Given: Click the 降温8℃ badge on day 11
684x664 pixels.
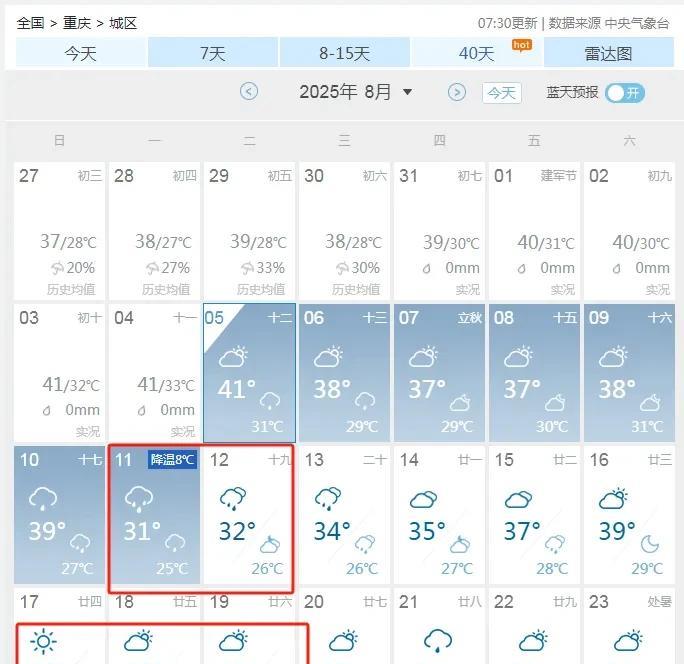Looking at the screenshot, I should tap(172, 459).
